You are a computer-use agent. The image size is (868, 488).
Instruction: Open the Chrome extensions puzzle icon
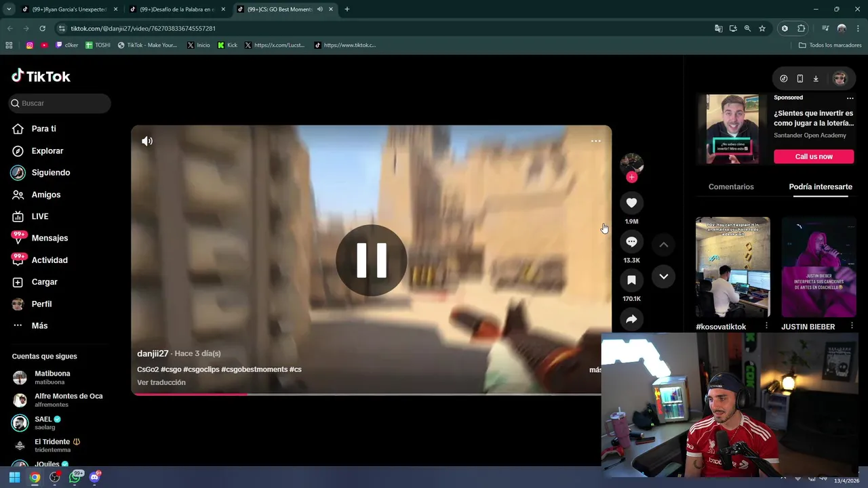[801, 28]
